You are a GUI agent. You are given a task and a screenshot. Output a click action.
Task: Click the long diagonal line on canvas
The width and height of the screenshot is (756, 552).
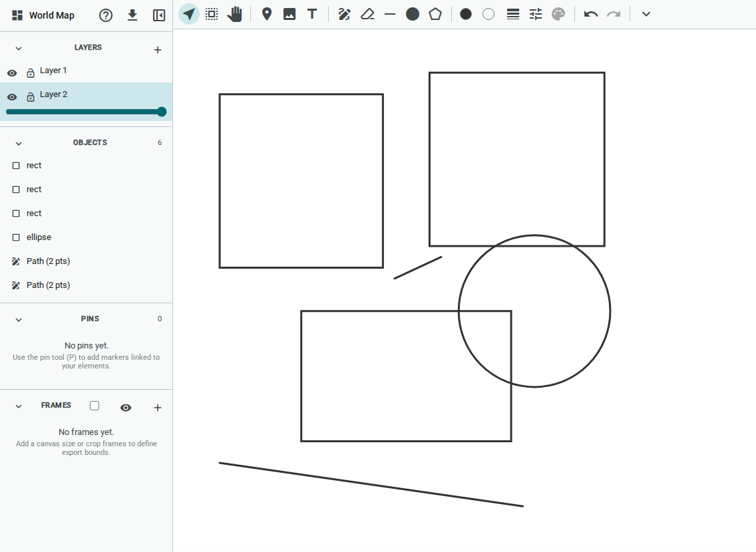(x=371, y=485)
